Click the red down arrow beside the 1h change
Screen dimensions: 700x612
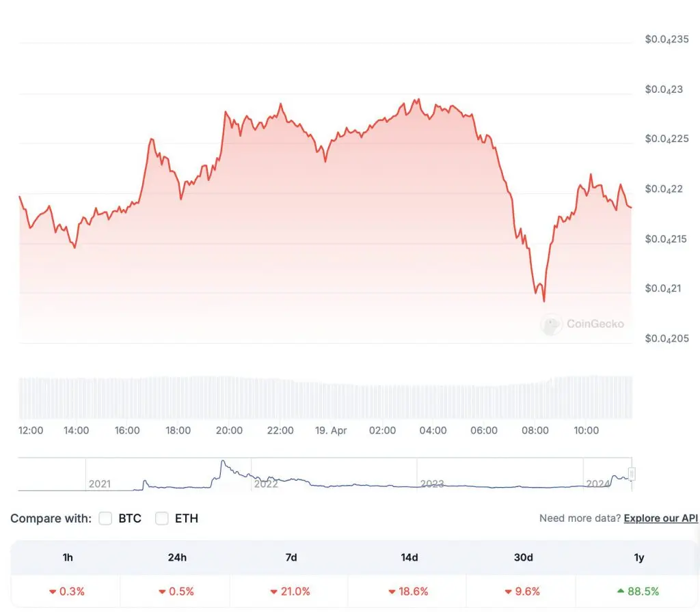pos(51,592)
